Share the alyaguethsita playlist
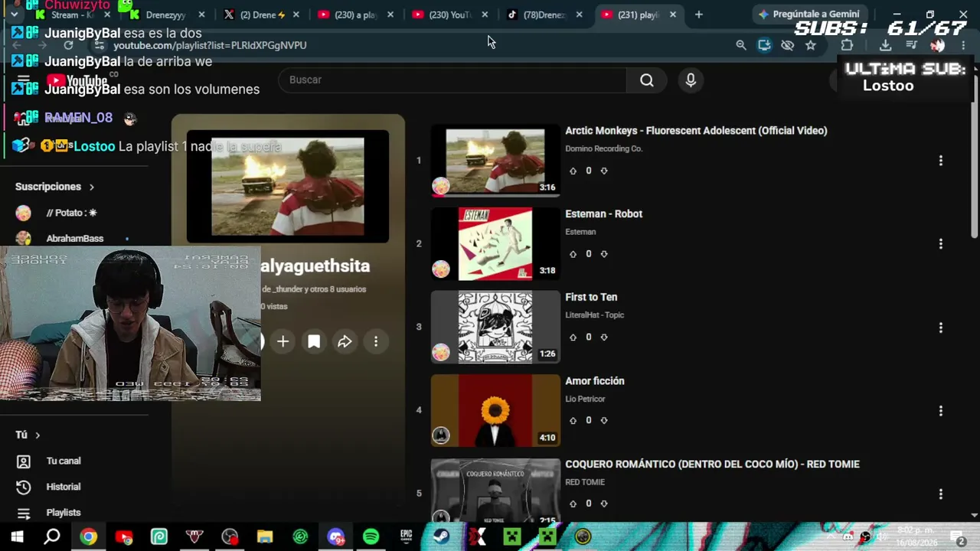The image size is (980, 551). coord(345,341)
